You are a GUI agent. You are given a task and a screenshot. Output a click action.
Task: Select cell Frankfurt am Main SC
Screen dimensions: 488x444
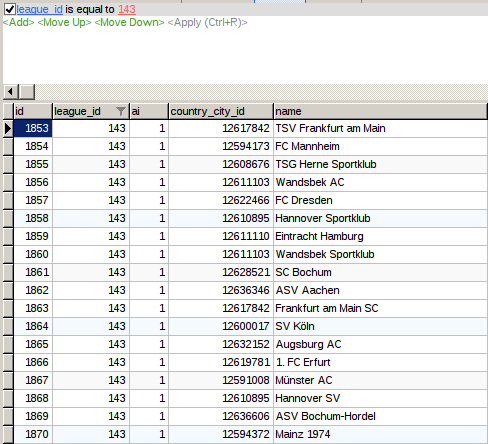(380, 308)
